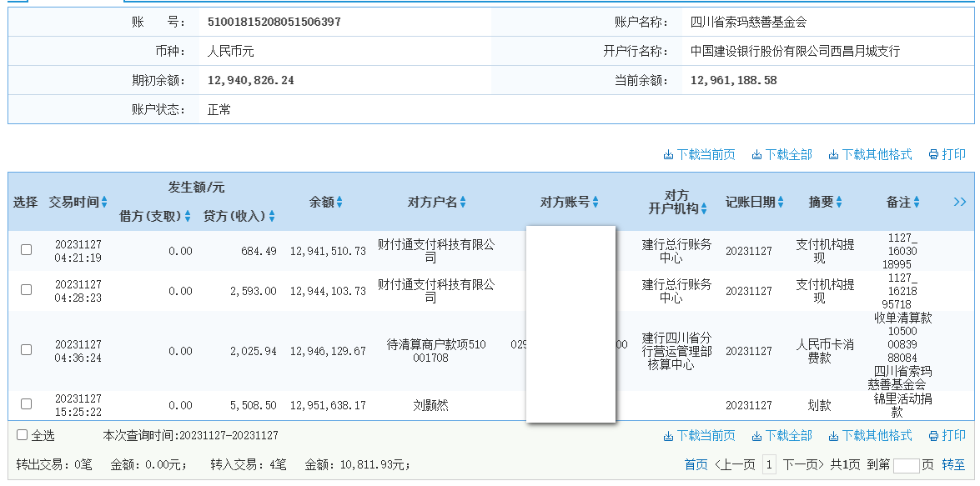
Task: Go to 下一页 next page
Action: tap(804, 465)
